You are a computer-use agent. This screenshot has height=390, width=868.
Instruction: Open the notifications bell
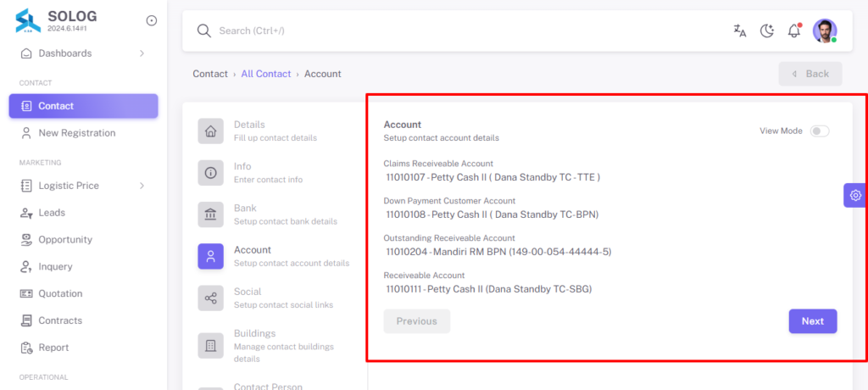(794, 31)
